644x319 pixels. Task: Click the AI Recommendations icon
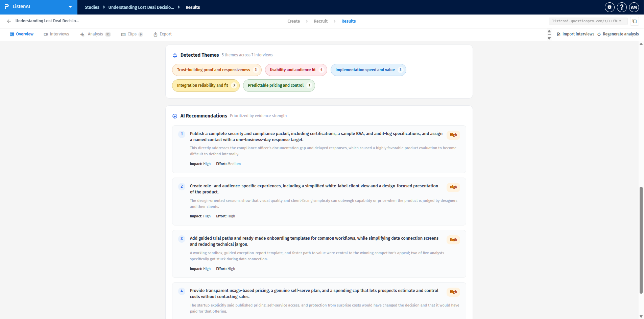(x=175, y=116)
